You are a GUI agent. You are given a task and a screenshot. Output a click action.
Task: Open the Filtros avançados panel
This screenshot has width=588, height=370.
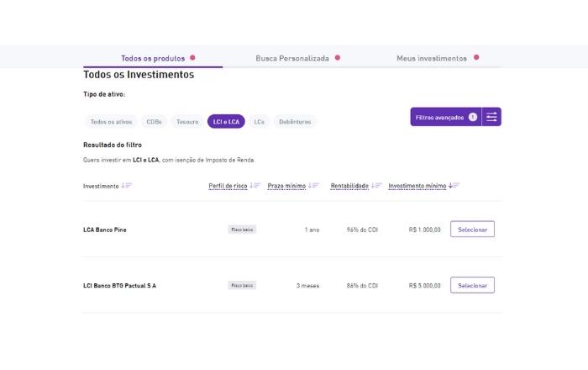[x=439, y=117]
